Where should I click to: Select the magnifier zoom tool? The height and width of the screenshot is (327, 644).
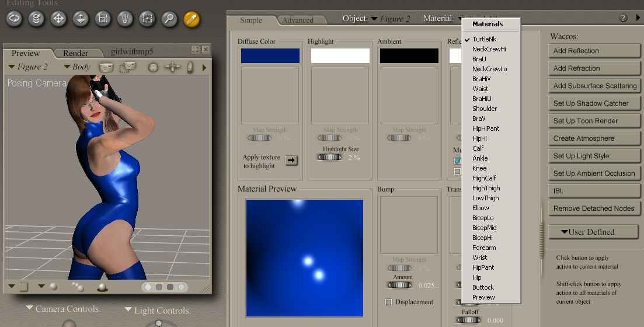169,19
